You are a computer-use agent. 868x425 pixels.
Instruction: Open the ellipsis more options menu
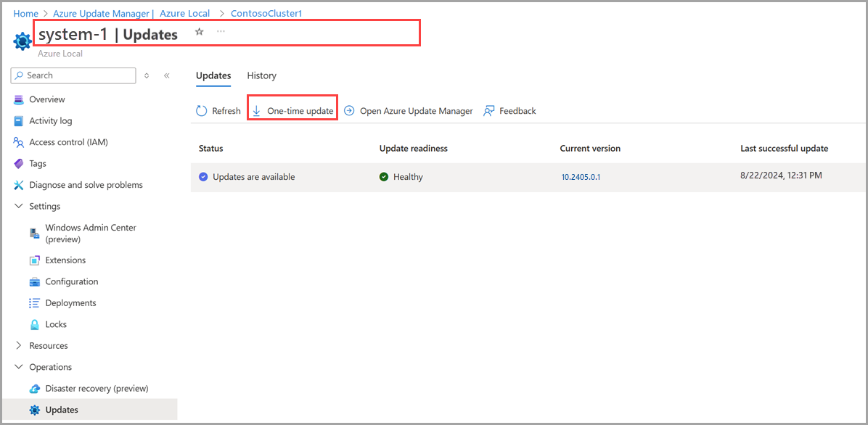[x=221, y=31]
